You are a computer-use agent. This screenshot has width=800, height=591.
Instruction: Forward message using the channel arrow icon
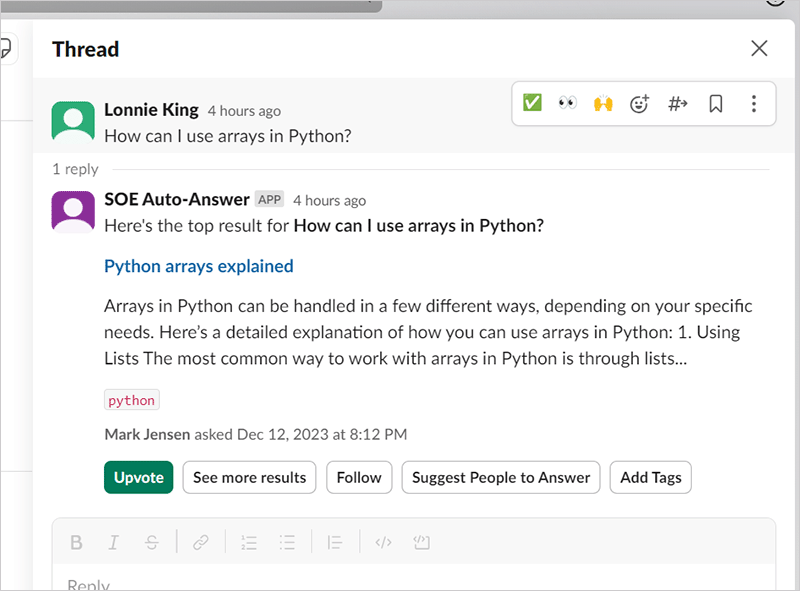678,103
